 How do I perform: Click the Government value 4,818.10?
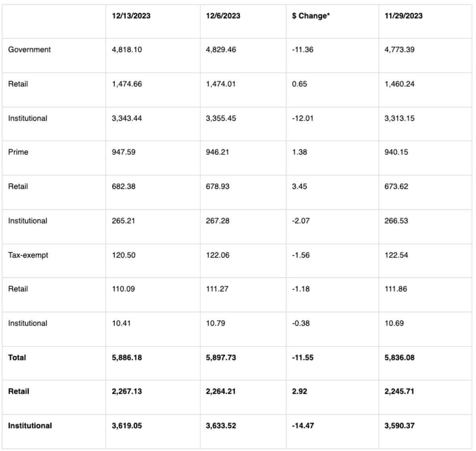[x=127, y=50]
